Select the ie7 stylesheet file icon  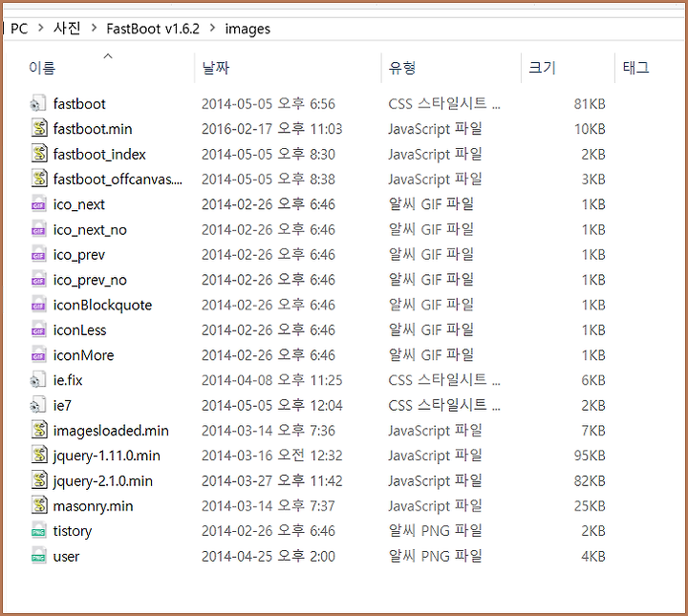click(38, 405)
